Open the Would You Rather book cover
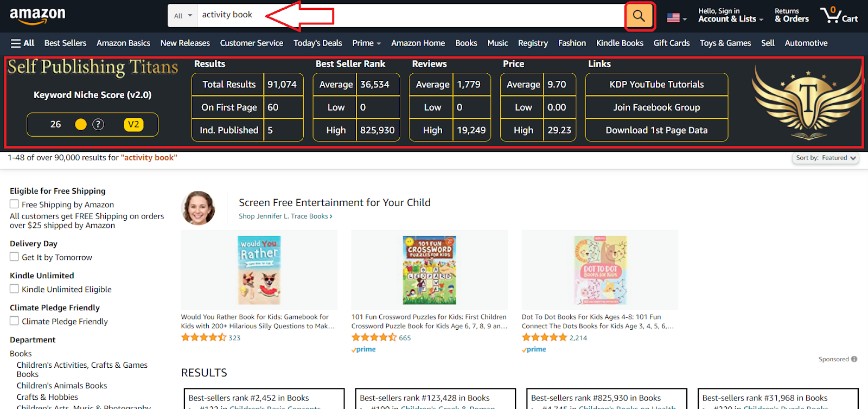The width and height of the screenshot is (868, 409). click(x=259, y=270)
